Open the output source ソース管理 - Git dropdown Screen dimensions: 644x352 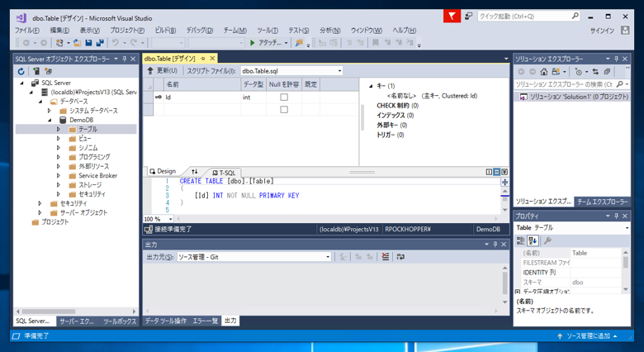[x=328, y=257]
